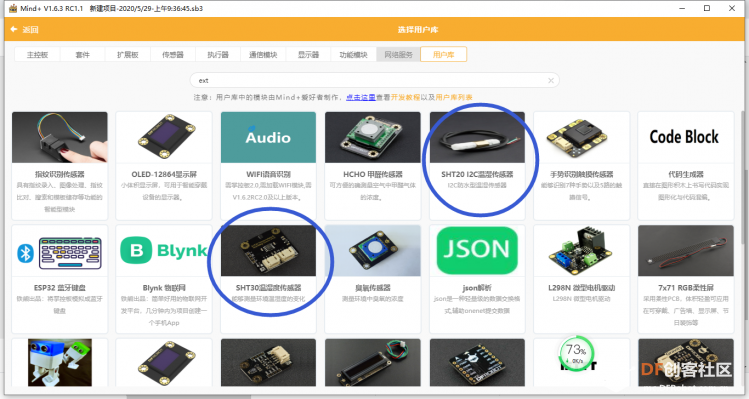This screenshot has height=399, width=749.
Task: Select the Code Block icon
Action: [x=685, y=138]
